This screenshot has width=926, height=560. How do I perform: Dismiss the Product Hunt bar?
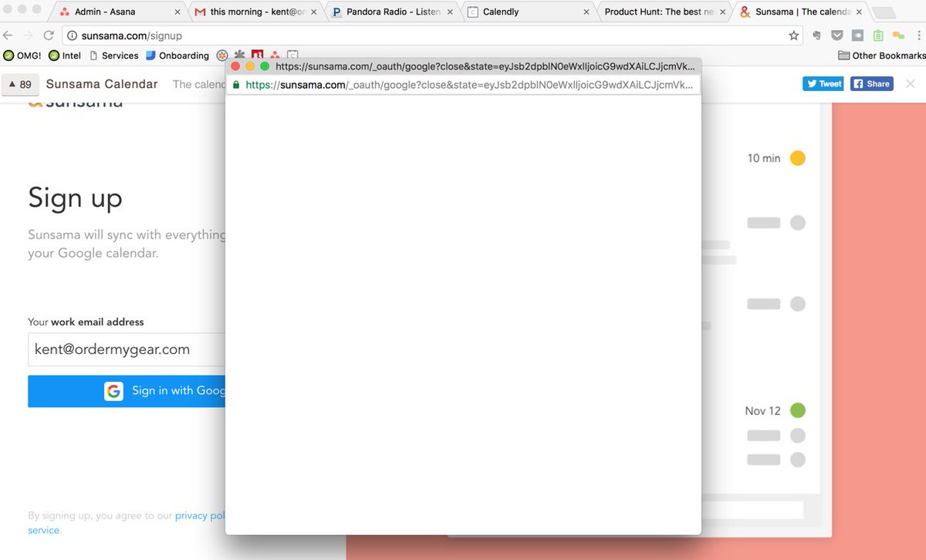pyautogui.click(x=911, y=83)
